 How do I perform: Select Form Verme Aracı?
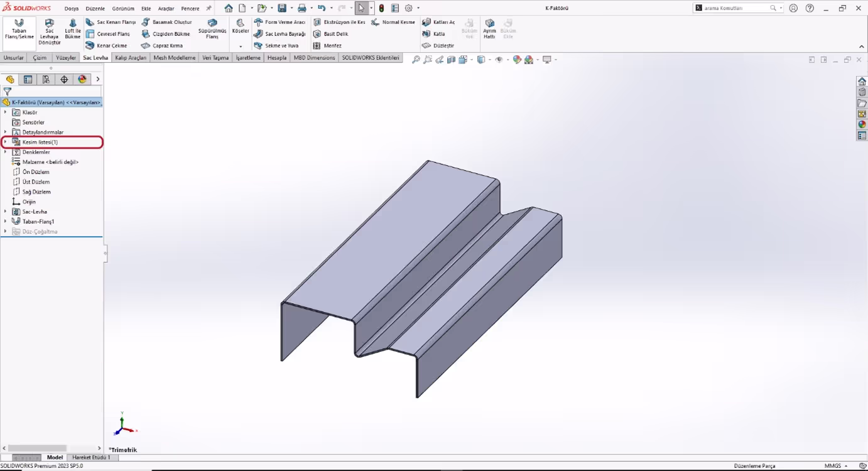click(279, 22)
